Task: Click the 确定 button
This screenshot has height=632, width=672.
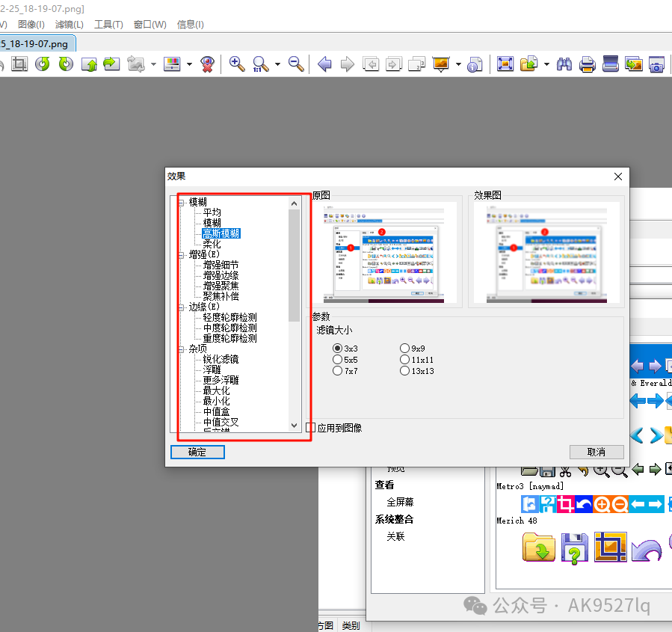Action: (197, 452)
